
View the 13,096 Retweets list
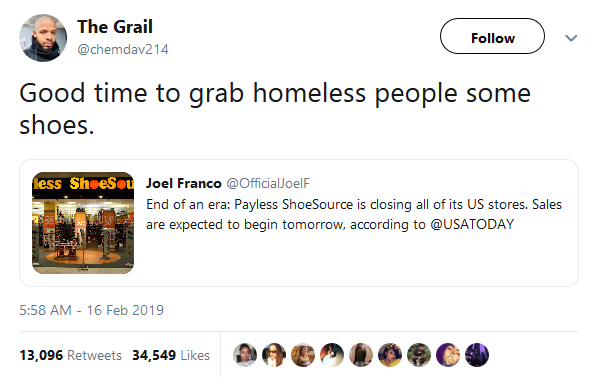(x=71, y=355)
